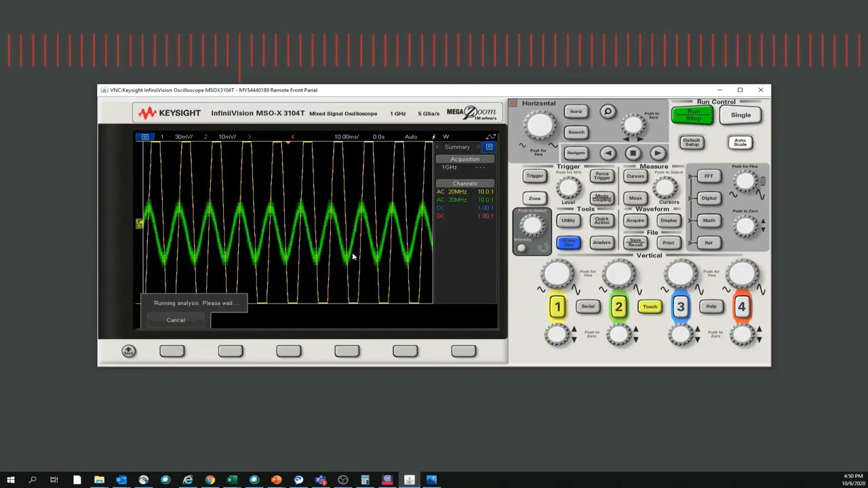This screenshot has width=868, height=488.
Task: Toggle the Ref waveform key
Action: pyautogui.click(x=709, y=243)
